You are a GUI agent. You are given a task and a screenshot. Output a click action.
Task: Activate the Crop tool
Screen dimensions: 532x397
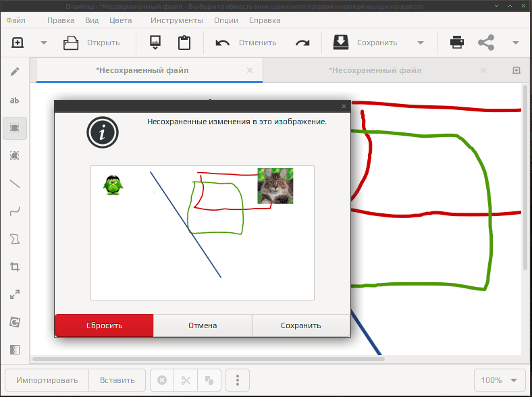point(15,267)
